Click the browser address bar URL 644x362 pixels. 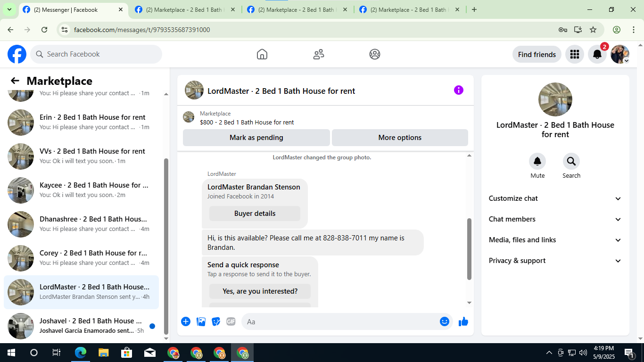[142, 30]
